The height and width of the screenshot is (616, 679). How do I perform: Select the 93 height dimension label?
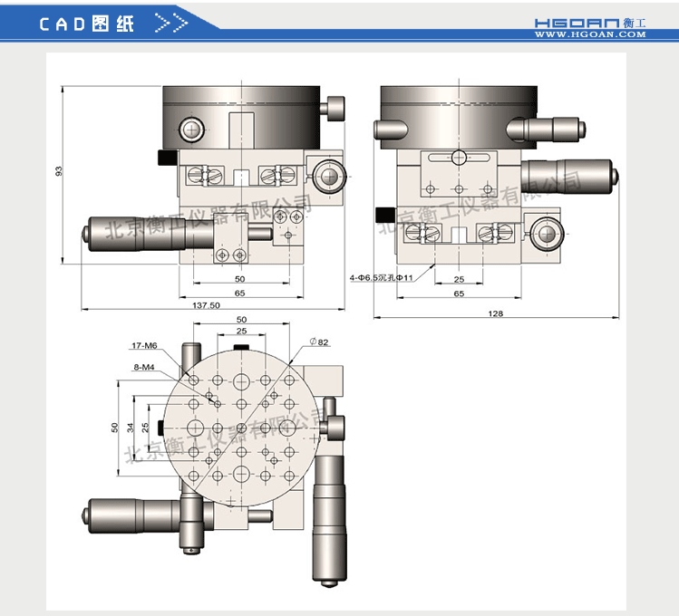(58, 170)
